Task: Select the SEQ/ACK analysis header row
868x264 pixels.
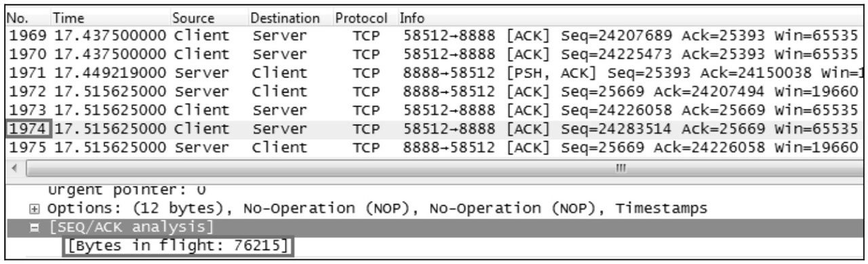Action: click(x=433, y=226)
